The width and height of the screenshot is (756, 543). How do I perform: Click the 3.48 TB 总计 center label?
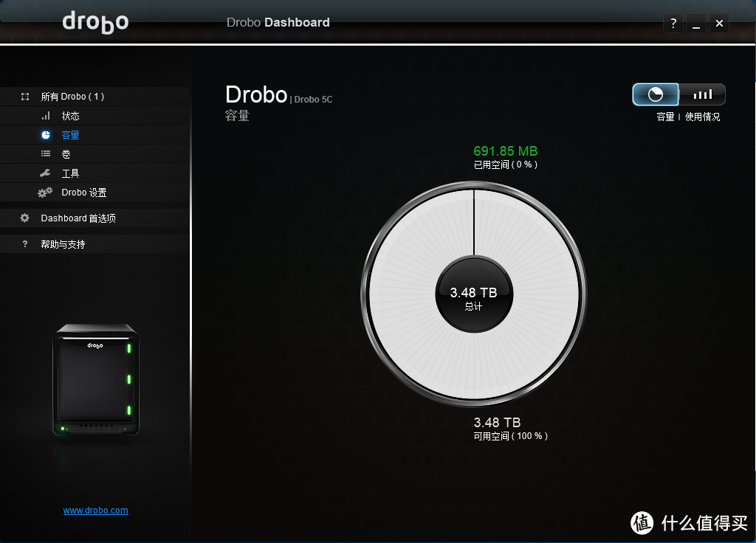473,298
